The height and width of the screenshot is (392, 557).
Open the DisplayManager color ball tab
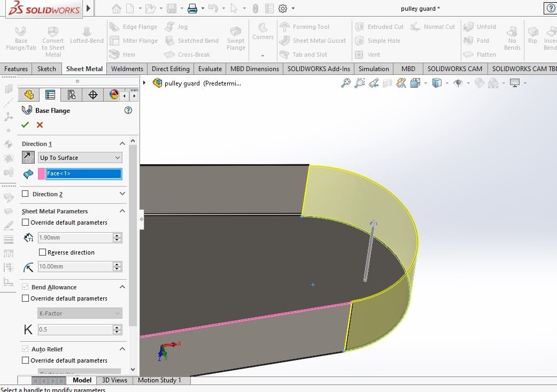tap(114, 95)
